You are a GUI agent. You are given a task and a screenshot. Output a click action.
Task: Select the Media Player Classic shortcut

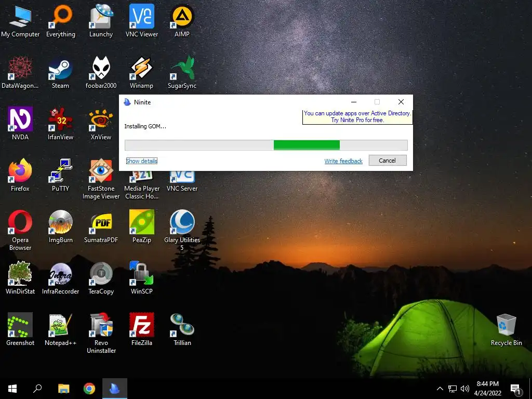coord(141,185)
